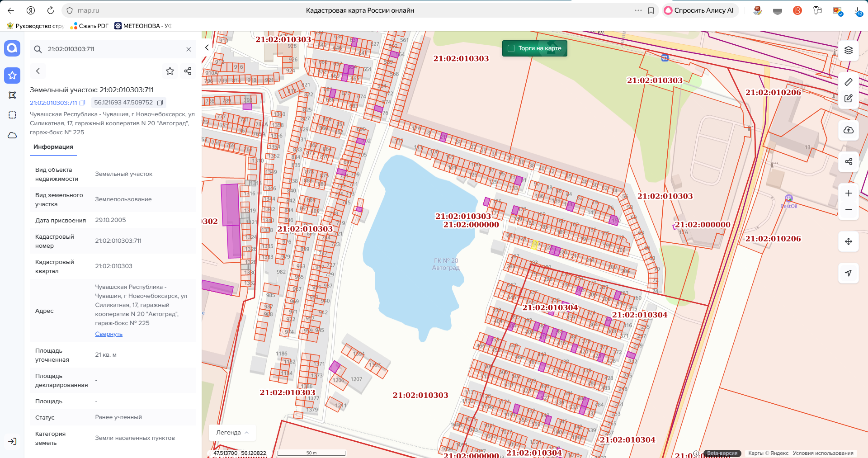Copy the coordinates 56.121693 47.509752
The width and height of the screenshot is (868, 458).
tap(160, 103)
